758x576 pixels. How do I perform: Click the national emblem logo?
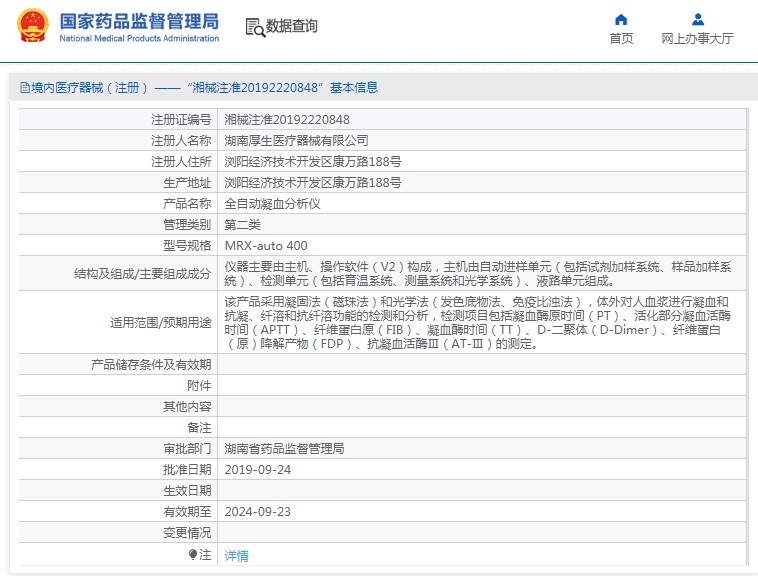tap(33, 26)
